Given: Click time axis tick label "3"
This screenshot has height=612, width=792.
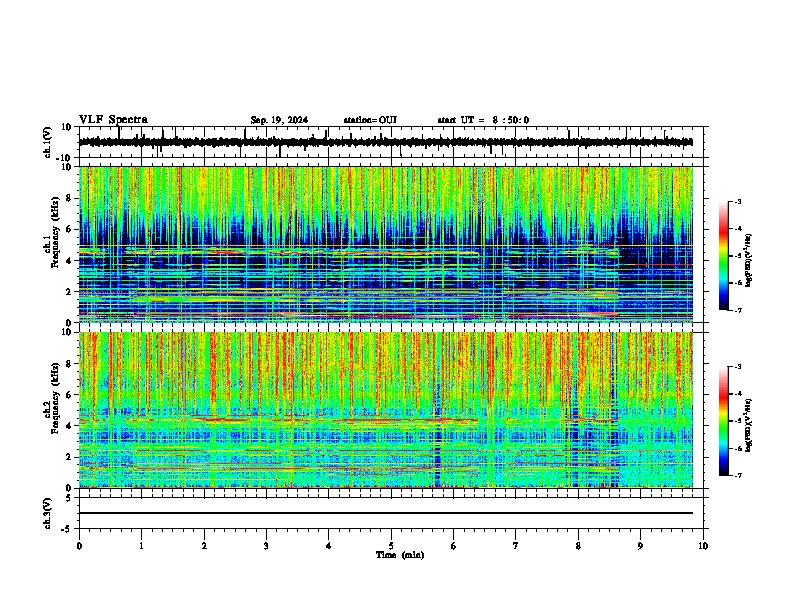Looking at the screenshot, I should [x=266, y=546].
